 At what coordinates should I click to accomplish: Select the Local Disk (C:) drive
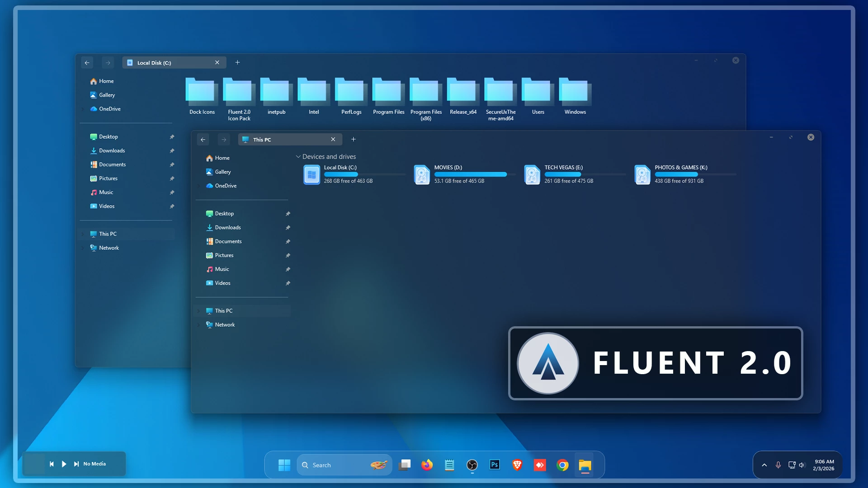pos(354,174)
